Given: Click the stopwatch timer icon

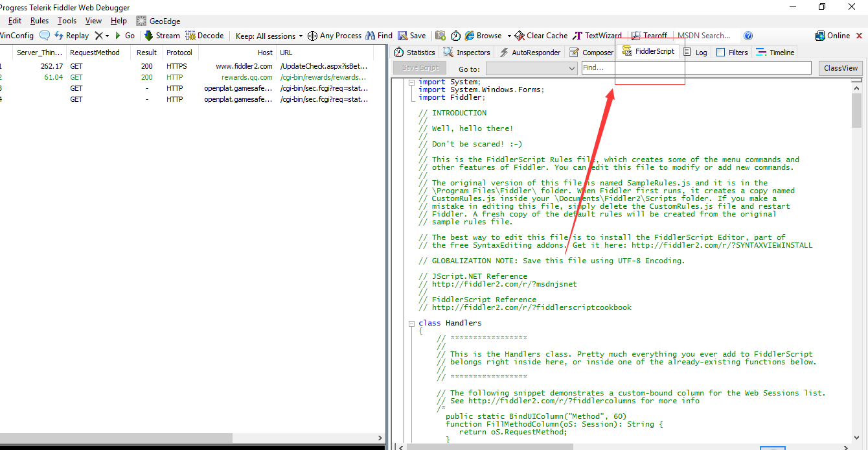Looking at the screenshot, I should tap(455, 36).
